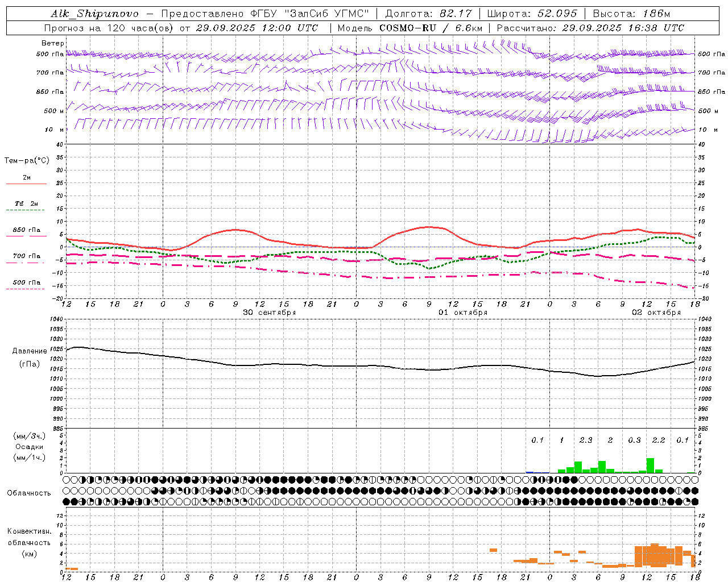Click the forecast start "29.09.2025 12:00 UTC"
The image size is (728, 582).
point(257,28)
